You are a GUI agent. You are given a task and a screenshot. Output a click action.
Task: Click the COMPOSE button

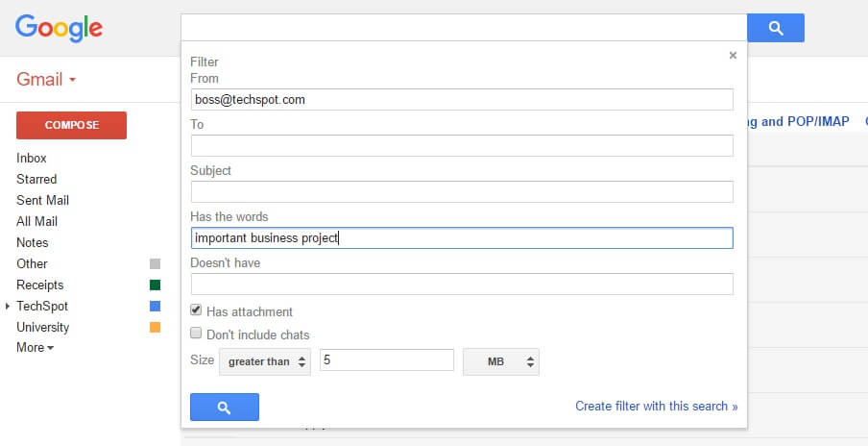(x=71, y=125)
